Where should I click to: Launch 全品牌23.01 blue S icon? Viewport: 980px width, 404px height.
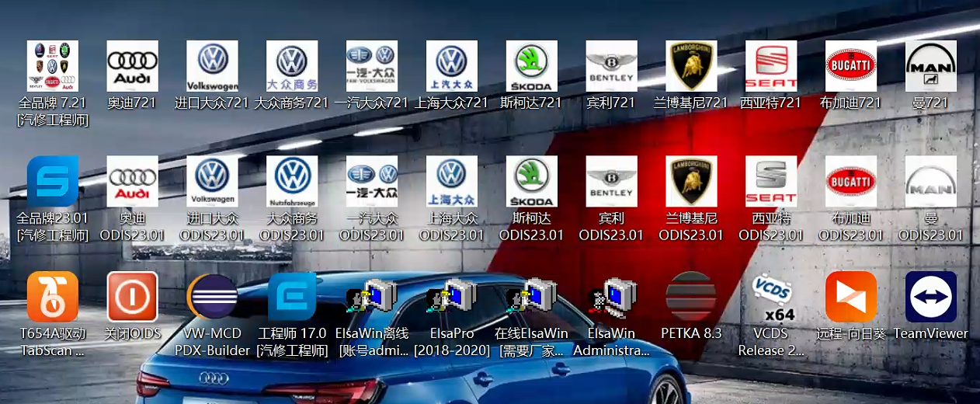coord(53,182)
